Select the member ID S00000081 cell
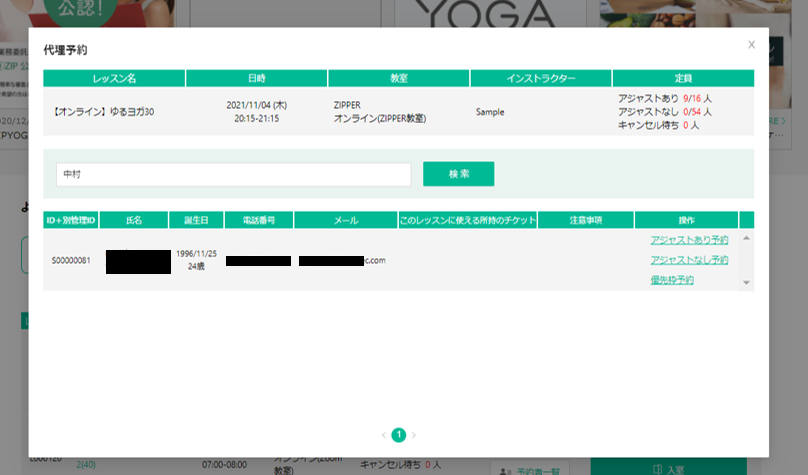The width and height of the screenshot is (808, 475). [x=71, y=261]
